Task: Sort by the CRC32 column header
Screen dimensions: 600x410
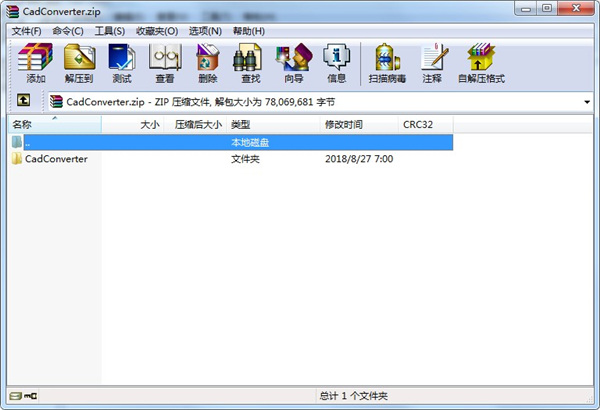Action: click(426, 124)
